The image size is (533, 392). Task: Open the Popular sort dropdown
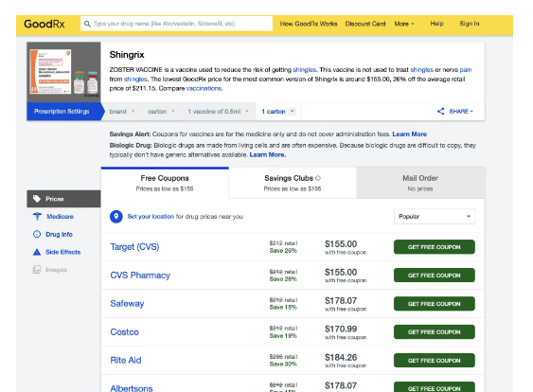point(435,217)
